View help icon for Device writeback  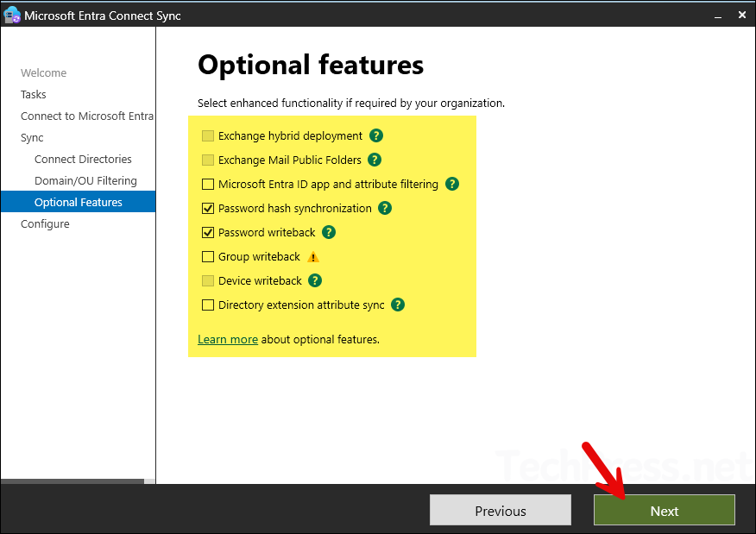[315, 280]
